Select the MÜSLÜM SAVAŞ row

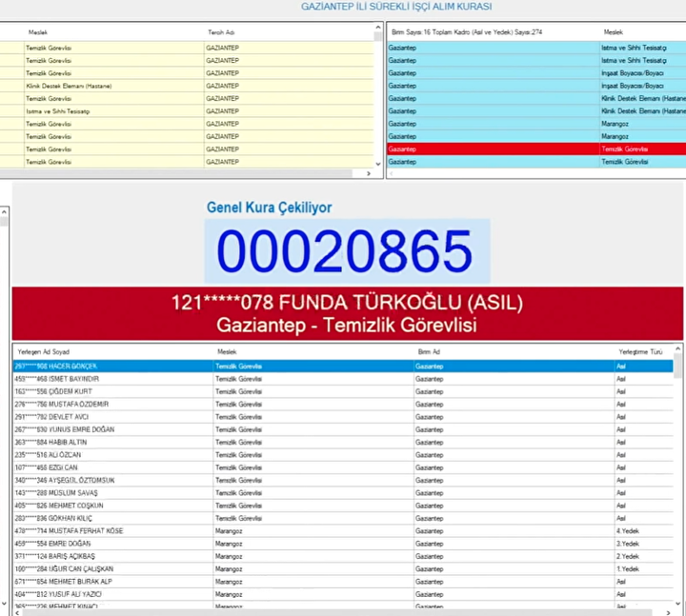coord(343,493)
